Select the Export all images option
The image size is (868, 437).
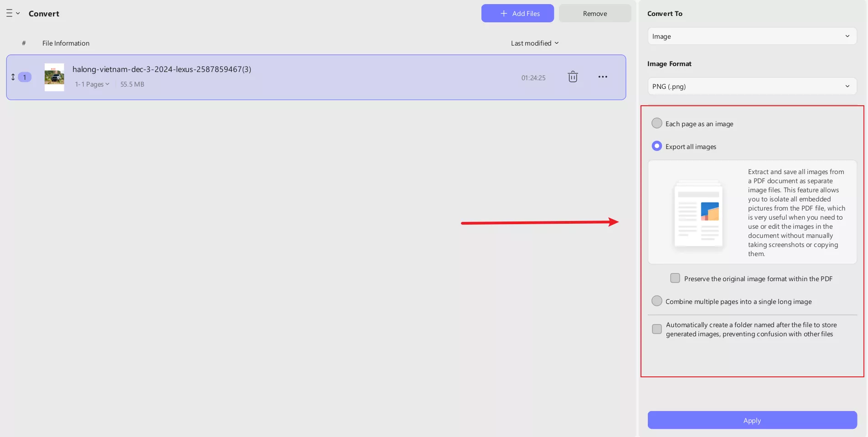coord(656,146)
